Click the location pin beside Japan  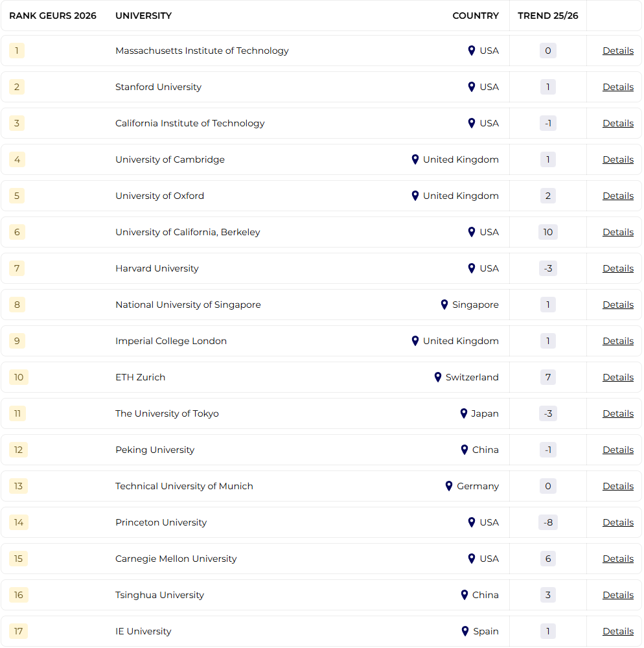click(x=464, y=413)
